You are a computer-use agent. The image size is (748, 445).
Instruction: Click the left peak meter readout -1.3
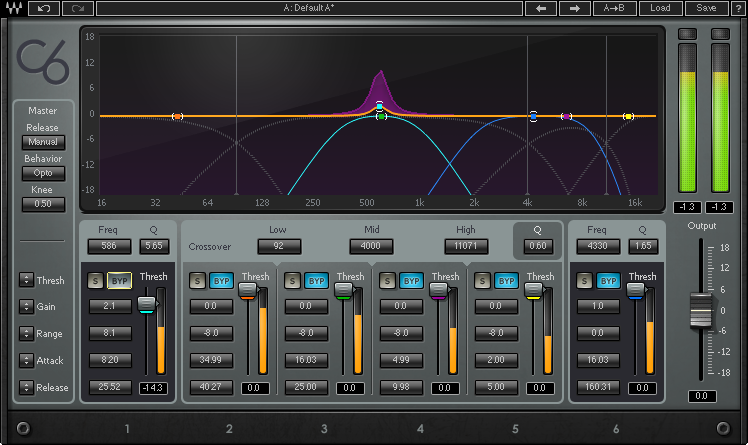pyautogui.click(x=687, y=207)
